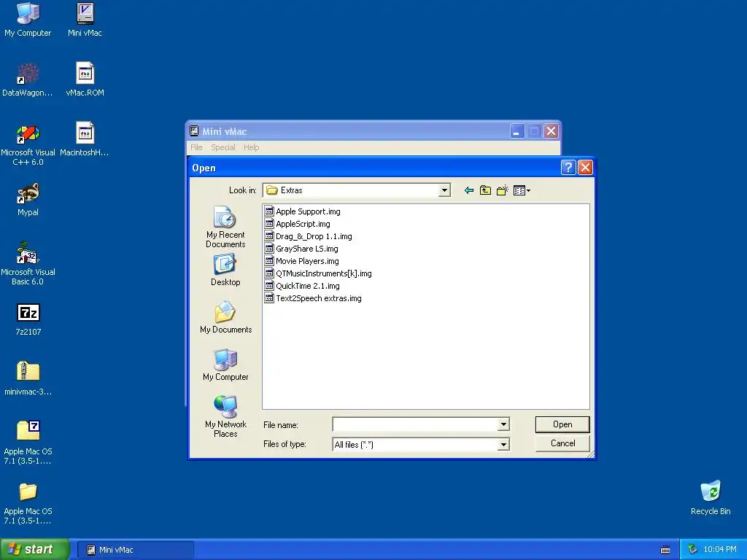
Task: Go up one folder level
Action: pos(485,190)
